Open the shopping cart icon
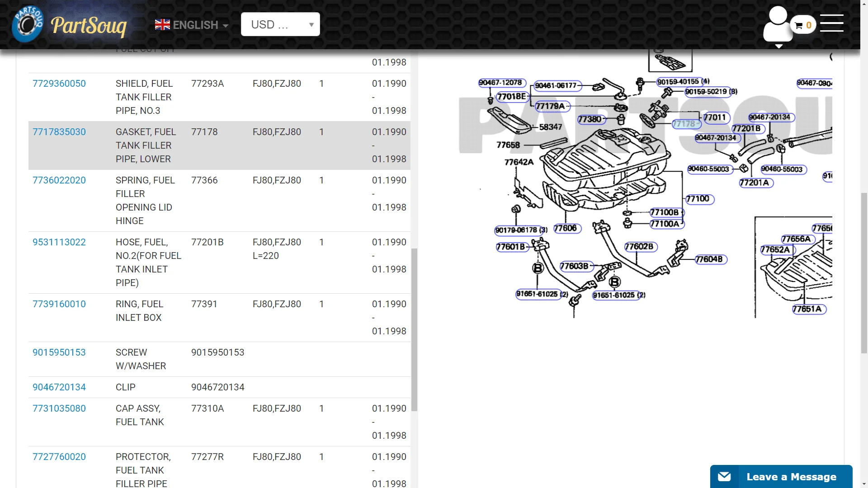The height and width of the screenshot is (488, 868). (803, 25)
